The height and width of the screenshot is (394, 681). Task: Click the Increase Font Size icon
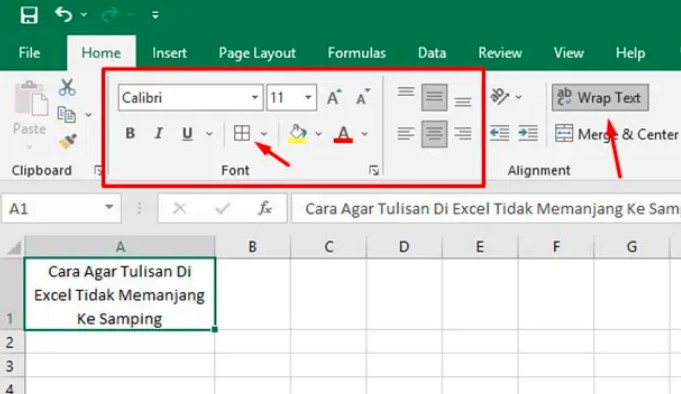pos(334,97)
